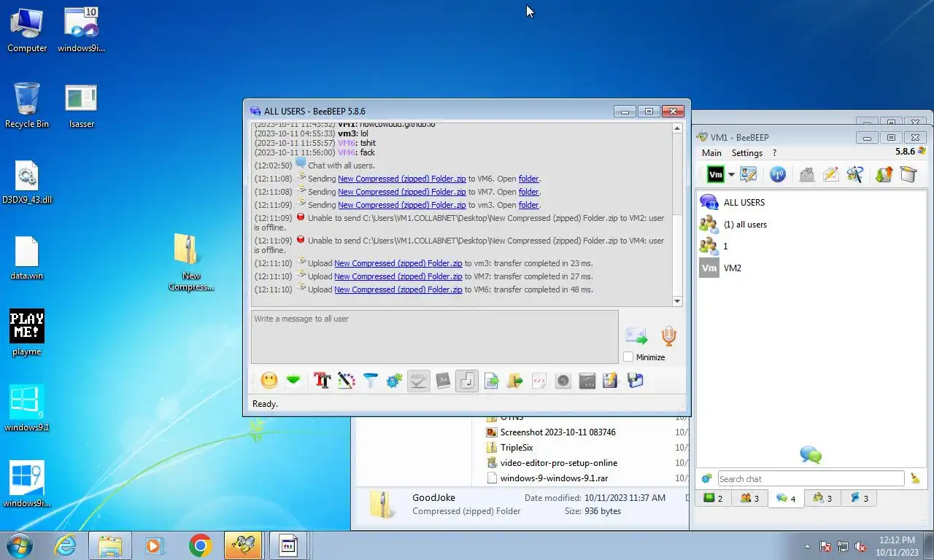The height and width of the screenshot is (560, 934).
Task: Click the blue funnel filter icon
Action: click(x=371, y=381)
